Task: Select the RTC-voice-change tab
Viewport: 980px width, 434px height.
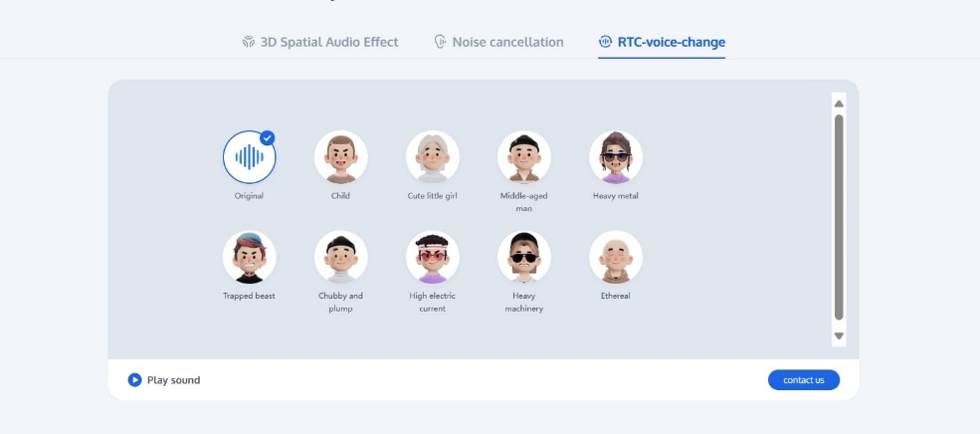Action: coord(662,42)
